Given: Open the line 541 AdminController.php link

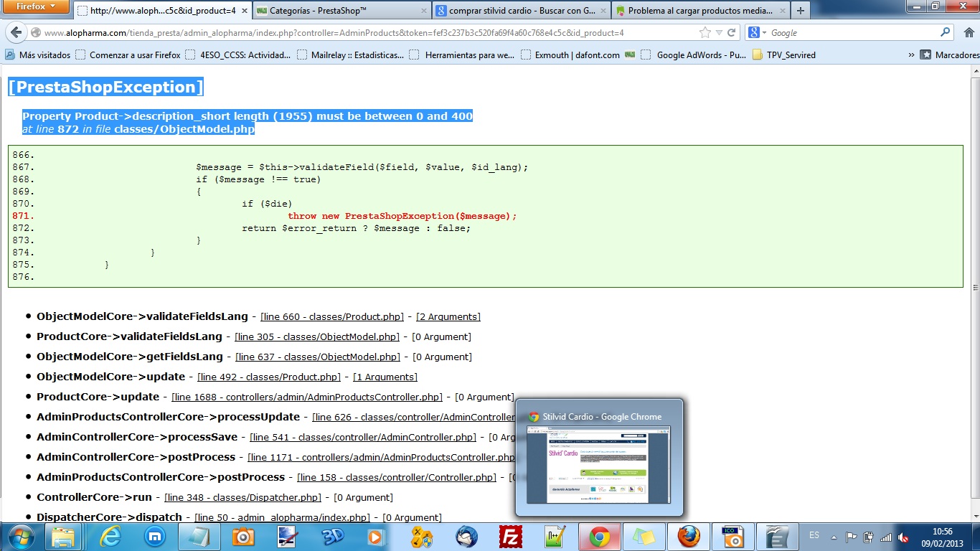Looking at the screenshot, I should coord(363,437).
